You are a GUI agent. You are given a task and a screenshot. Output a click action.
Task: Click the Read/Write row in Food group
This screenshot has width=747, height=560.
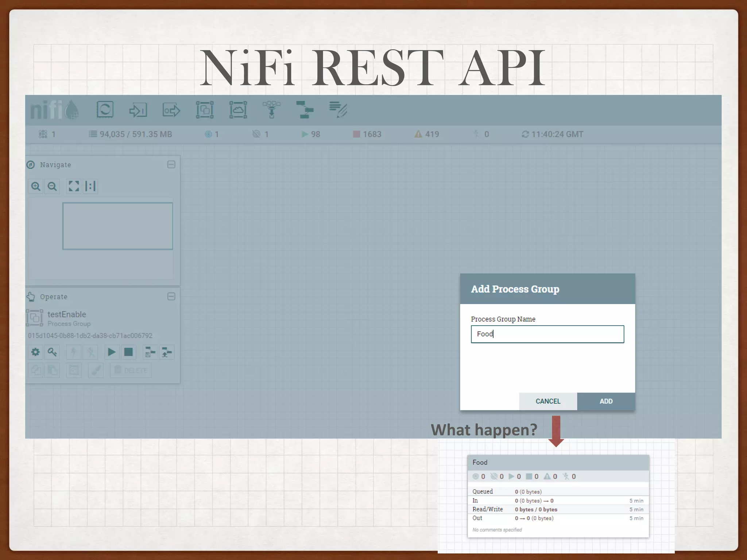[x=558, y=509]
